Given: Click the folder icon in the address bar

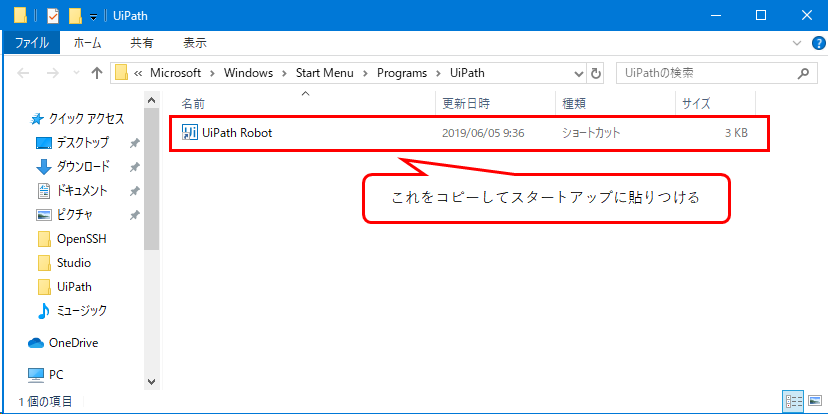Looking at the screenshot, I should pos(122,72).
